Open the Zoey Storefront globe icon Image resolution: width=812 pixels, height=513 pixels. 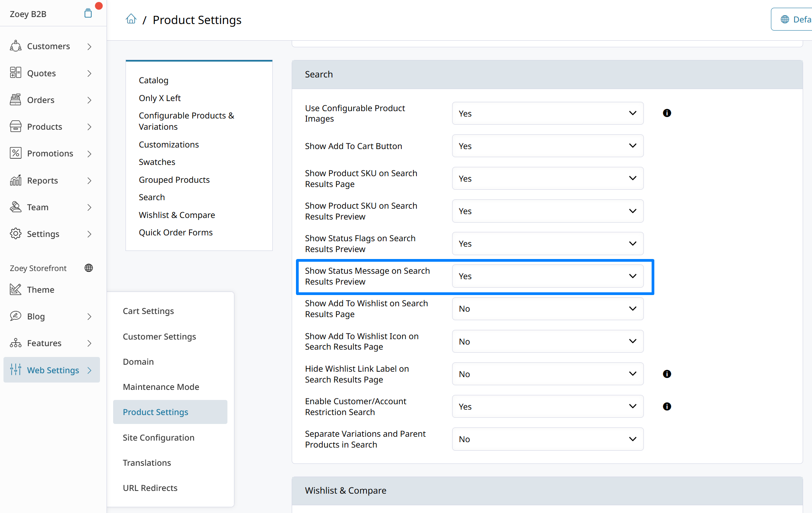pos(89,268)
